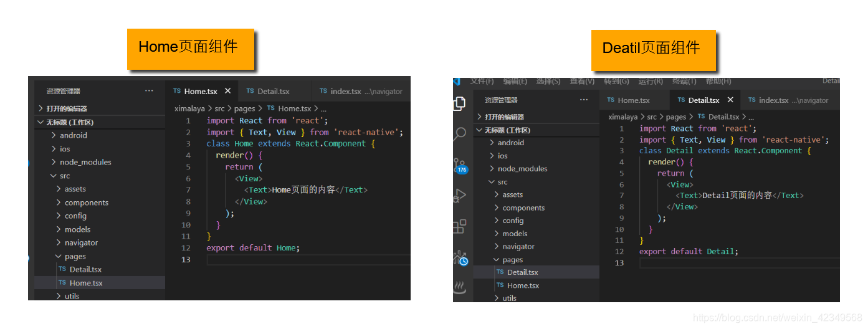
Task: Open Source Control icon with 176 badge
Action: [460, 165]
